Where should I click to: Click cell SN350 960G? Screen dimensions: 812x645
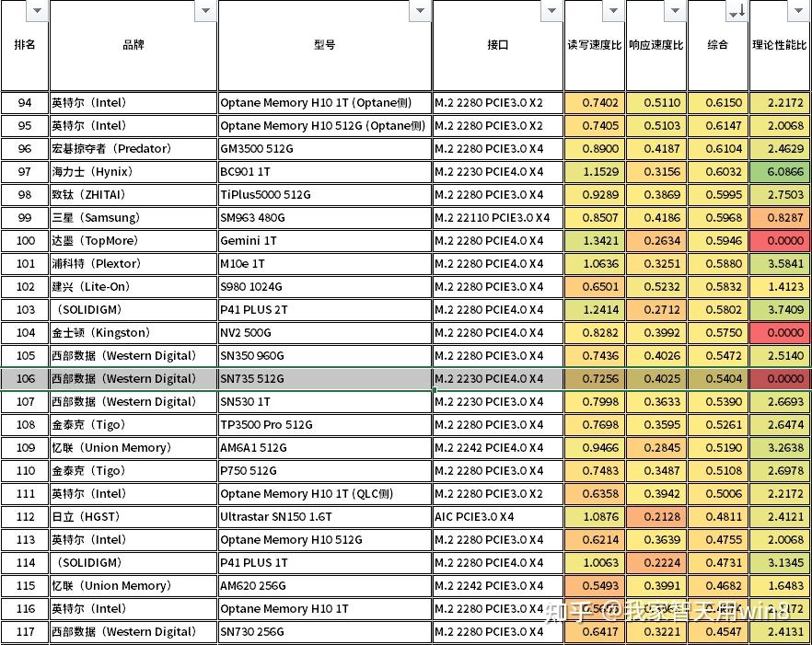[x=325, y=356]
